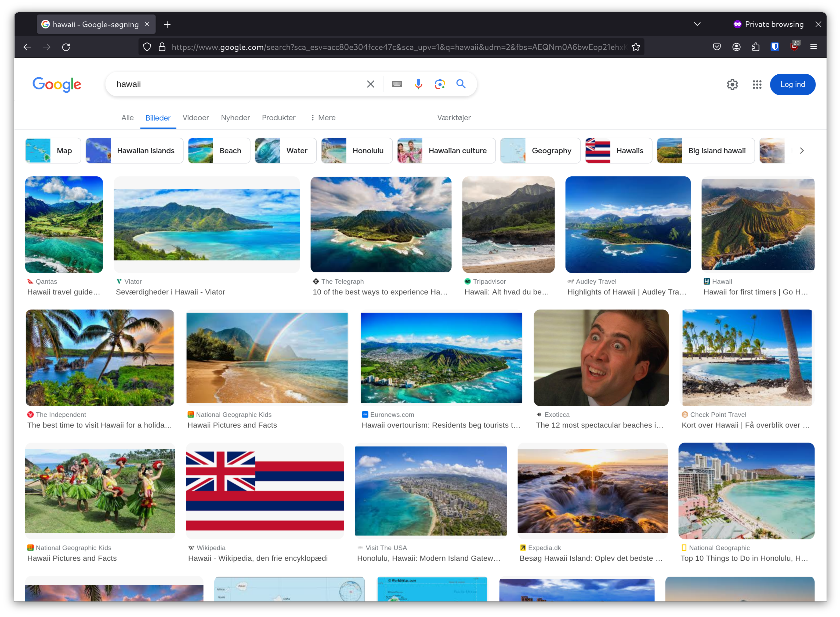This screenshot has height=617, width=840.
Task: Open the Firefox account icon
Action: click(x=736, y=47)
